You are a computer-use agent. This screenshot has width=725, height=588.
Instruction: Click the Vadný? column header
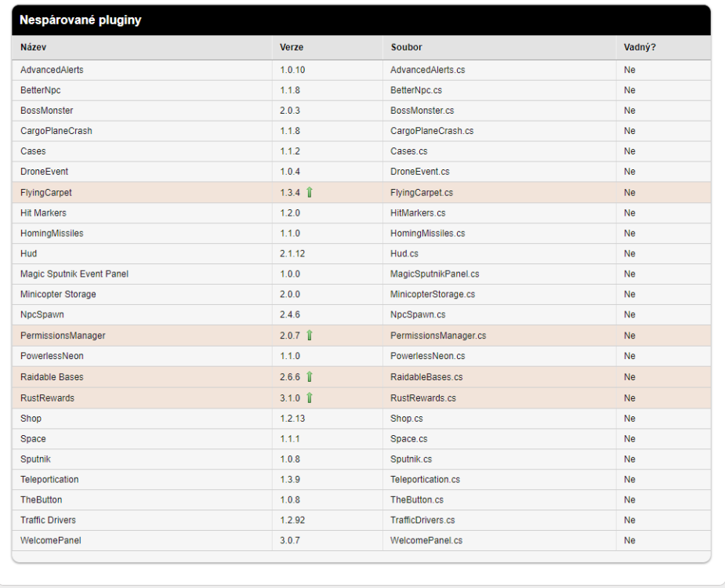click(640, 48)
